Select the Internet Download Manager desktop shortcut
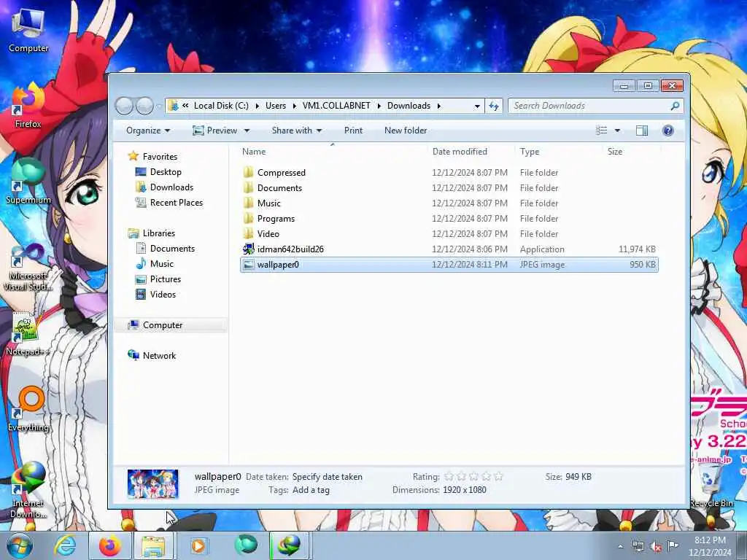Image resolution: width=747 pixels, height=560 pixels. pos(28,491)
